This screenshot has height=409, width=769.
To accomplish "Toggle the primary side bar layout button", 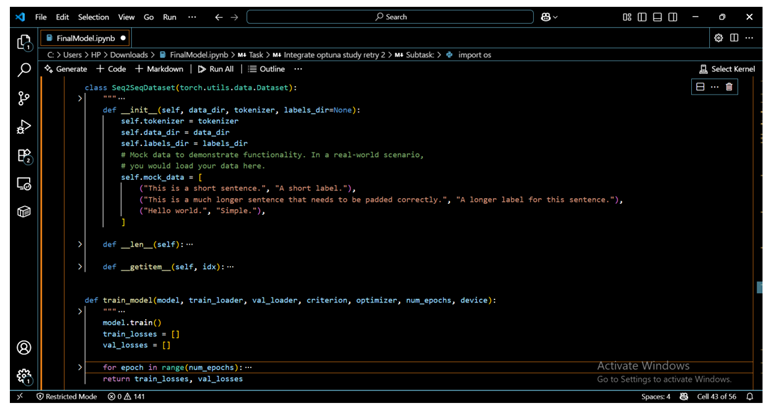I will click(643, 17).
